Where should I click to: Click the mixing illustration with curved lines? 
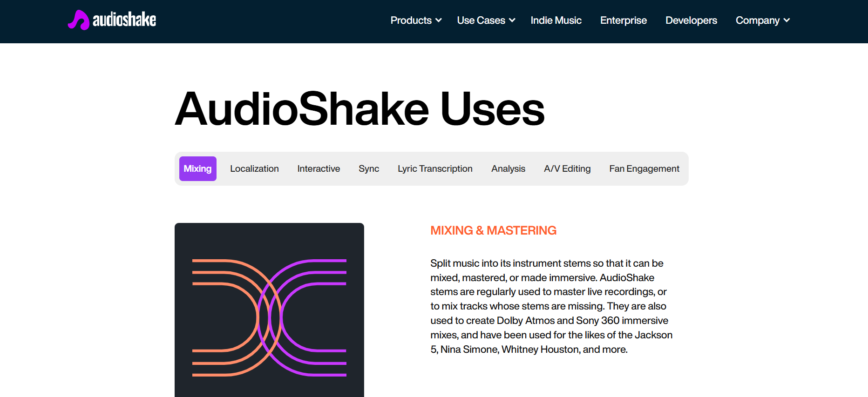pos(269,310)
